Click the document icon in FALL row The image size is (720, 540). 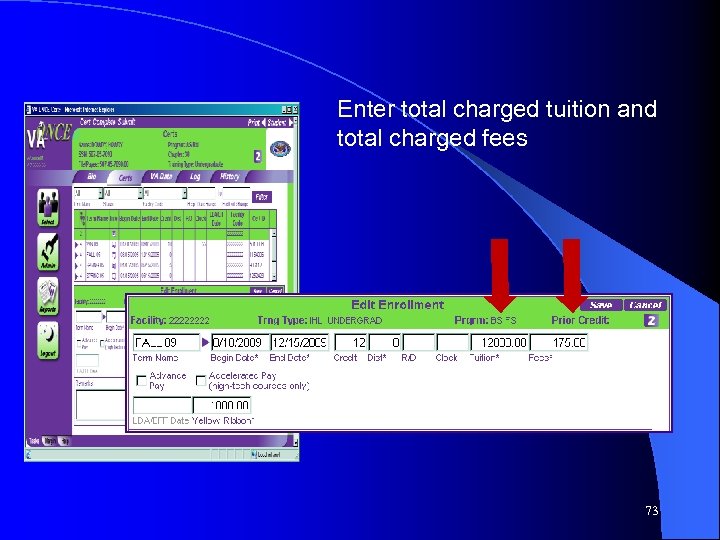pyautogui.click(x=114, y=255)
